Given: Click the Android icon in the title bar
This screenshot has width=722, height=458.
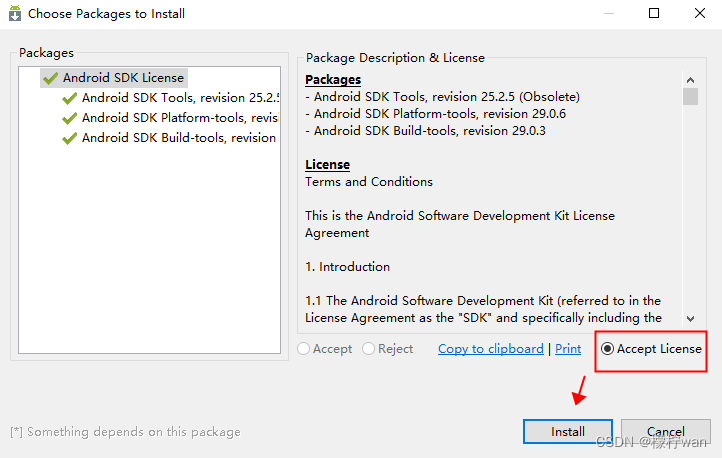Looking at the screenshot, I should 15,14.
